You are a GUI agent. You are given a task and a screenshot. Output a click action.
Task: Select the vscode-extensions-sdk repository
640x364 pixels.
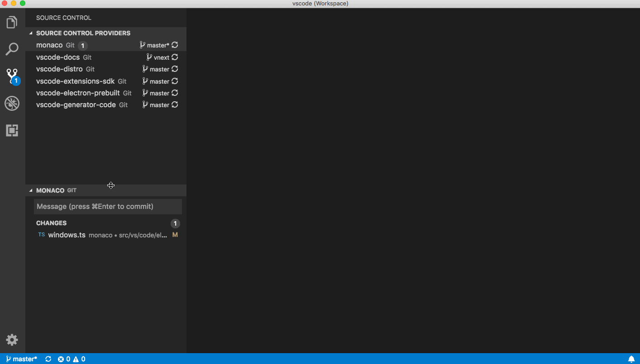click(106, 81)
